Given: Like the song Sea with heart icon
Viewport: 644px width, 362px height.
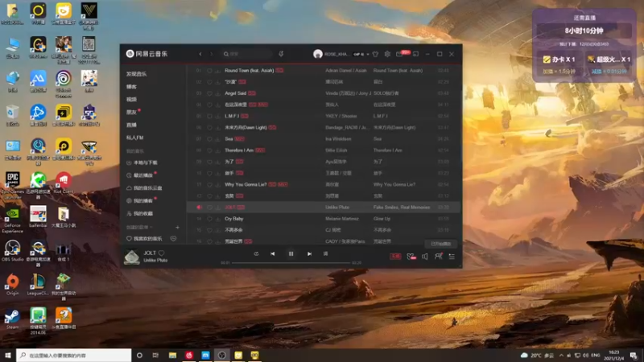Looking at the screenshot, I should click(x=209, y=139).
